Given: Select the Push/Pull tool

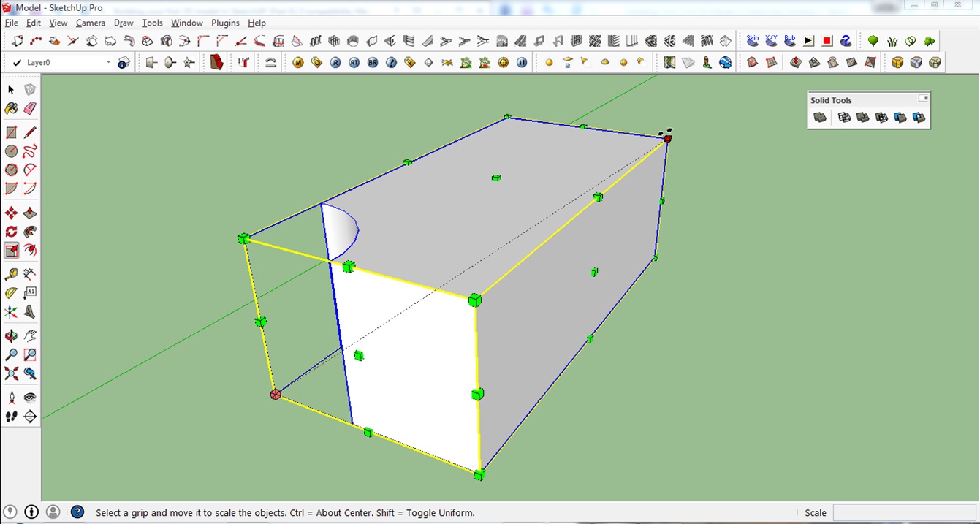Looking at the screenshot, I should pos(30,213).
